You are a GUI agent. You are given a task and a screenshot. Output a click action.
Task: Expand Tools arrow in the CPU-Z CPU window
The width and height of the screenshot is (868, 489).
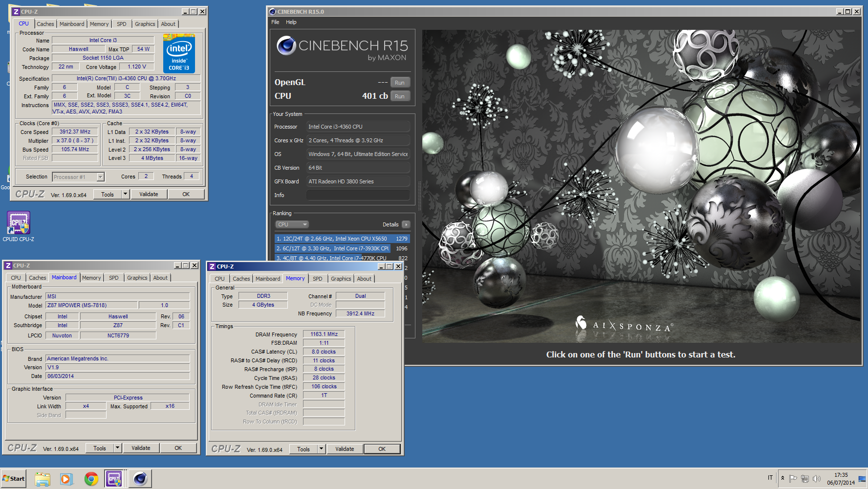click(x=125, y=194)
